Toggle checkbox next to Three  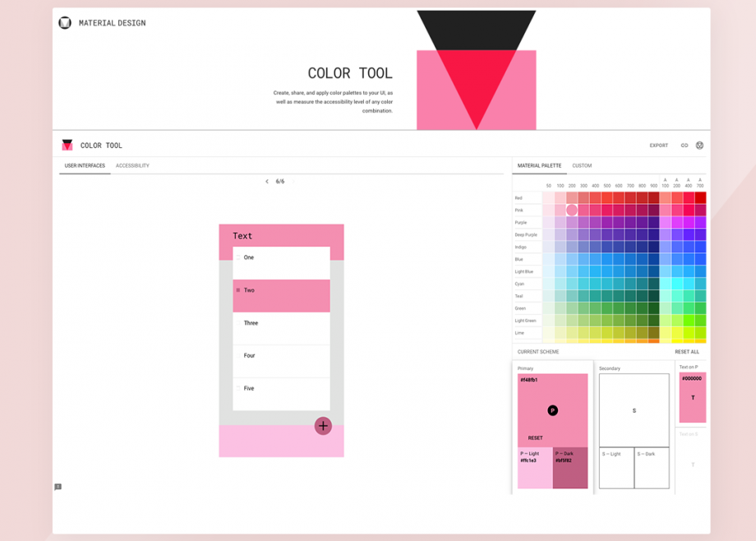coord(238,323)
